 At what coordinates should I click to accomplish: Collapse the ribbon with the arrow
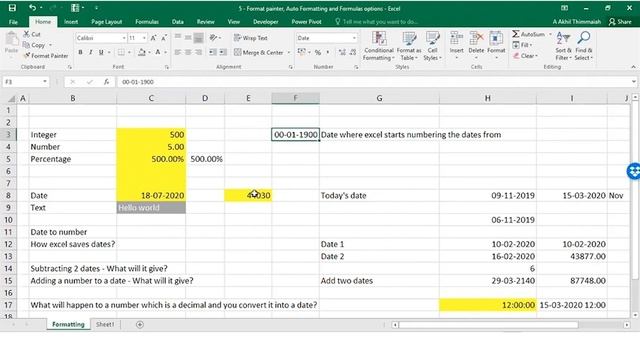[633, 67]
